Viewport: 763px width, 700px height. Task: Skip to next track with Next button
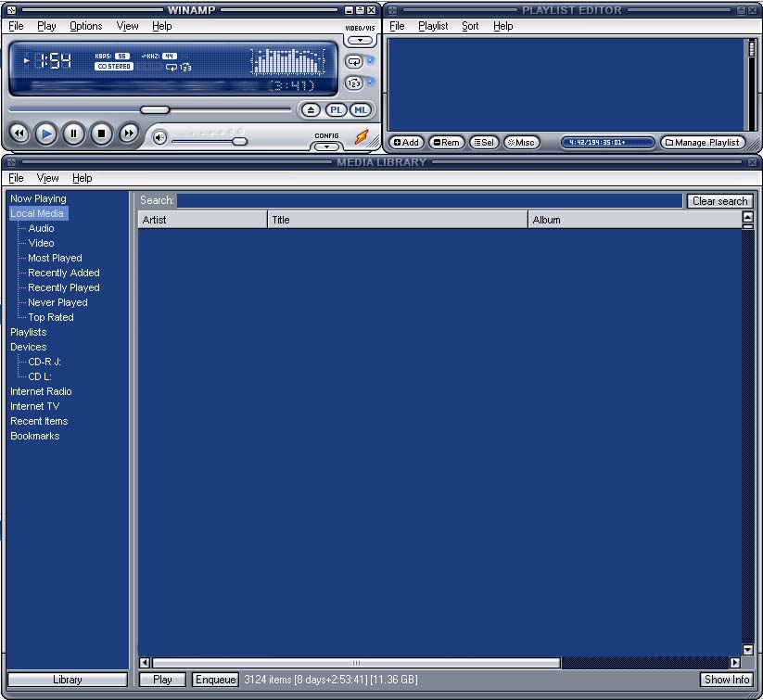(x=129, y=134)
